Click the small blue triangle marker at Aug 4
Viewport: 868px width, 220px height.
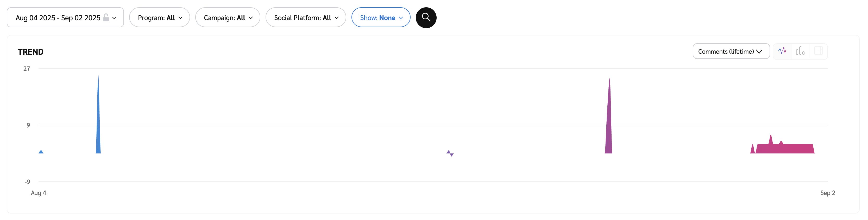pos(41,152)
